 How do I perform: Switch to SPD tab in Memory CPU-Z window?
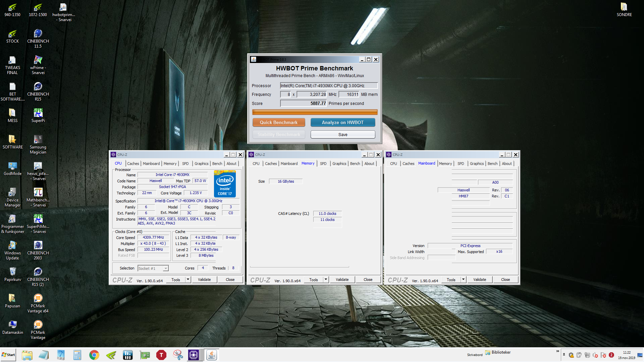click(323, 164)
